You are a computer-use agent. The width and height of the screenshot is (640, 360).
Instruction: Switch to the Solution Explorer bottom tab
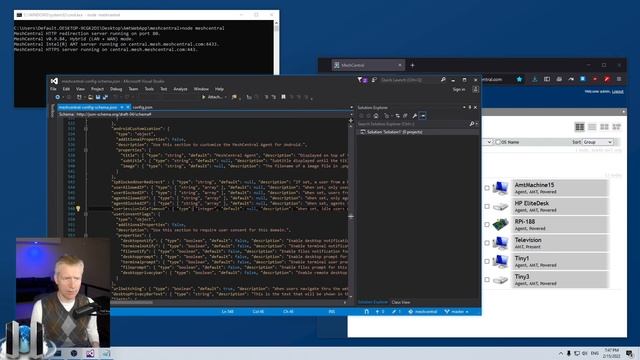click(373, 302)
